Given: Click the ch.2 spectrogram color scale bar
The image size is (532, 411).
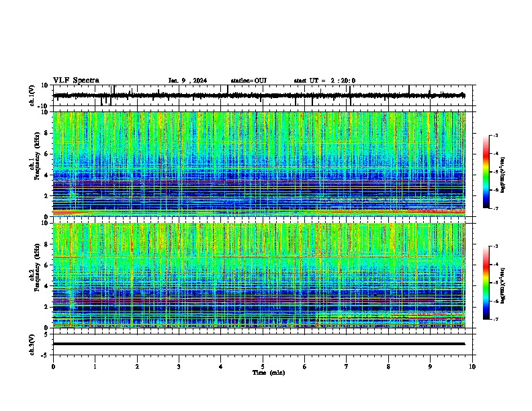Looking at the screenshot, I should (486, 283).
